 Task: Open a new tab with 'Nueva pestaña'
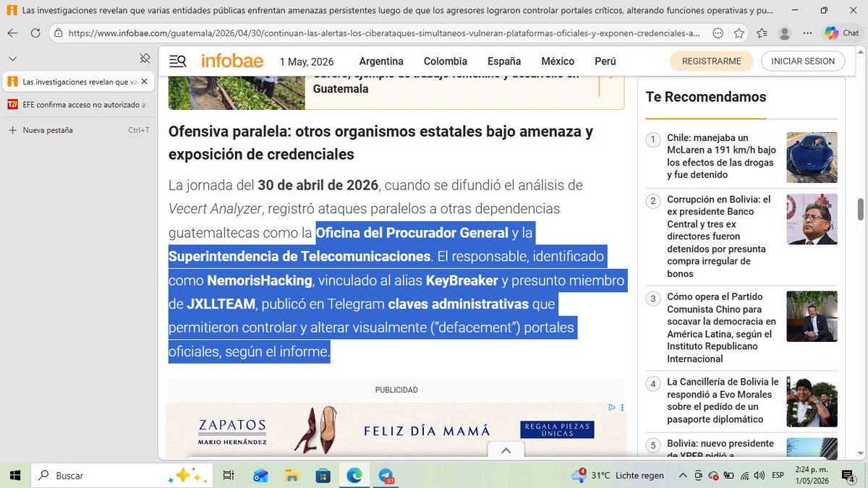(78, 130)
